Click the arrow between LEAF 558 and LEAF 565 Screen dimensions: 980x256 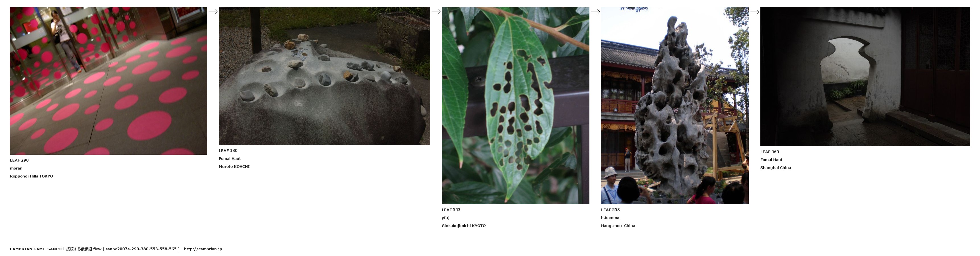point(755,12)
